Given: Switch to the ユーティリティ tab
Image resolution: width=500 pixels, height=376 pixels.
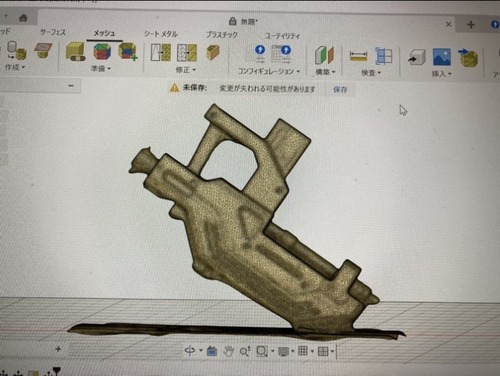Looking at the screenshot, I should coord(283,36).
